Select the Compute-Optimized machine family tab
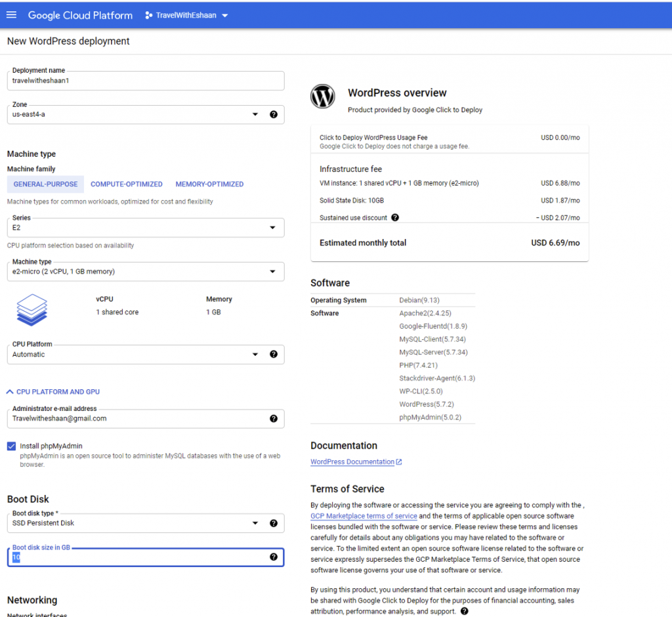 pyautogui.click(x=127, y=184)
